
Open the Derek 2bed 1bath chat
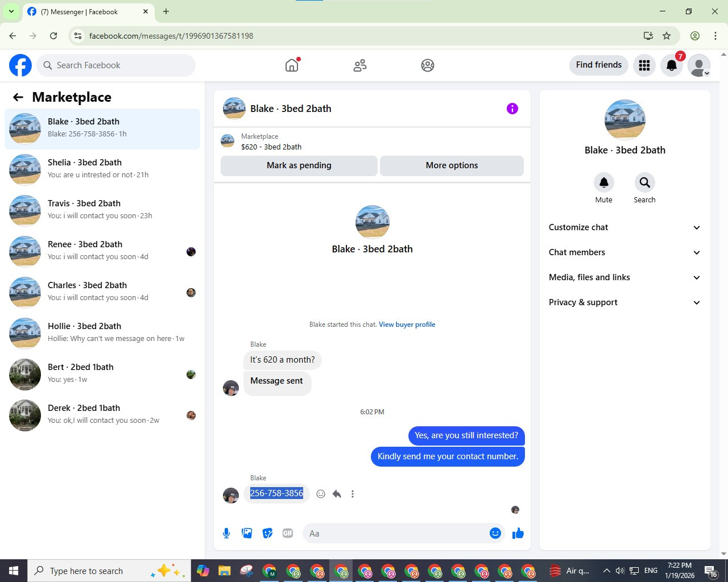(102, 415)
